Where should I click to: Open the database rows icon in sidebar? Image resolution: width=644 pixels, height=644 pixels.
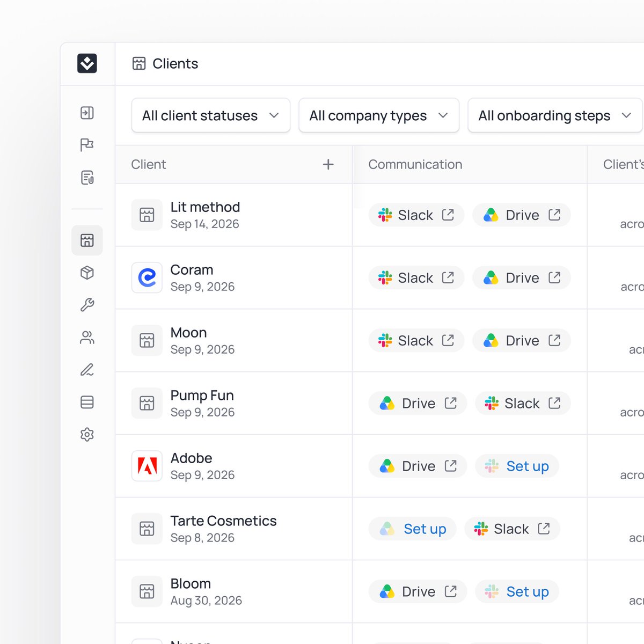click(87, 402)
